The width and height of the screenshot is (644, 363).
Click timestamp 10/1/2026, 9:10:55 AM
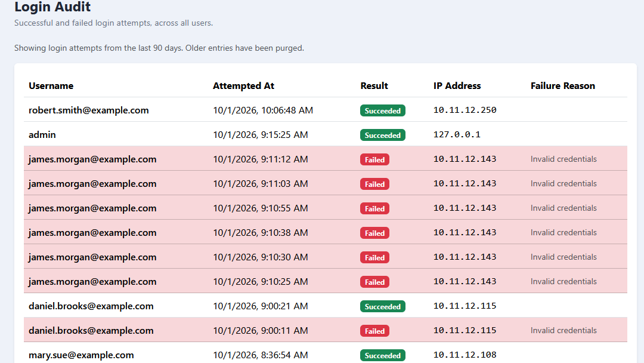261,208
